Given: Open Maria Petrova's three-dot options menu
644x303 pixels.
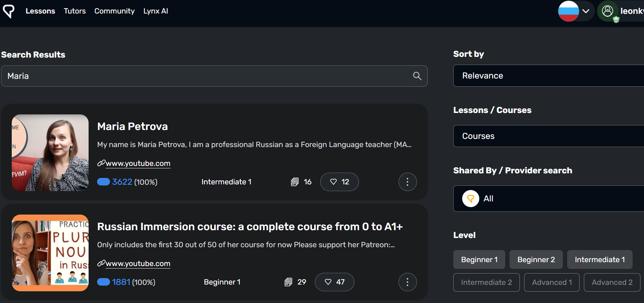Looking at the screenshot, I should (x=407, y=182).
